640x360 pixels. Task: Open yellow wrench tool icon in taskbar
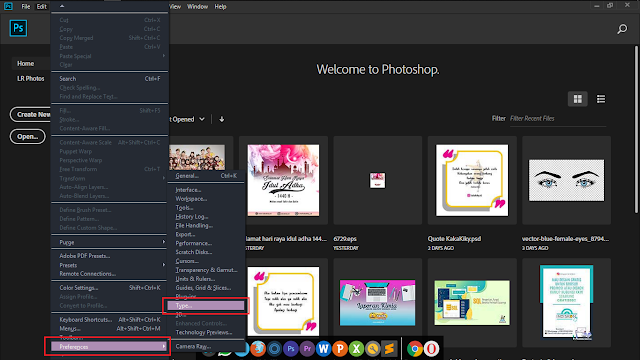372,349
